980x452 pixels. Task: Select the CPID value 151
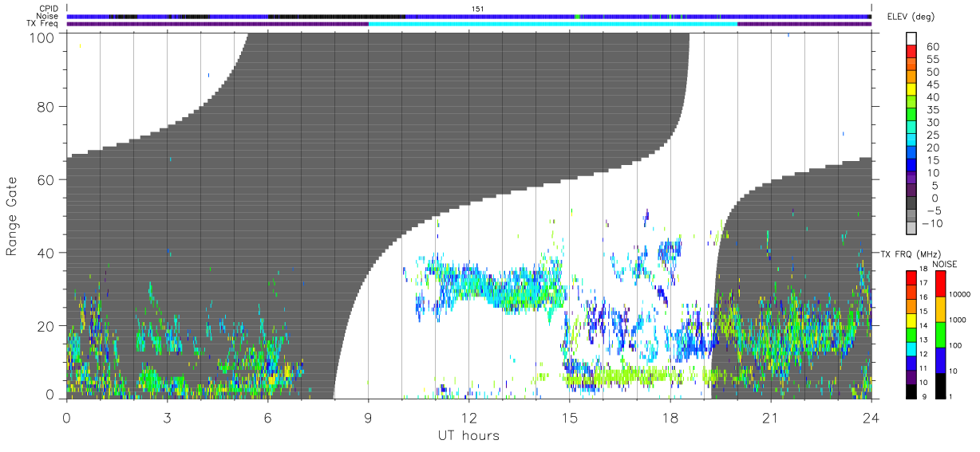coord(477,9)
